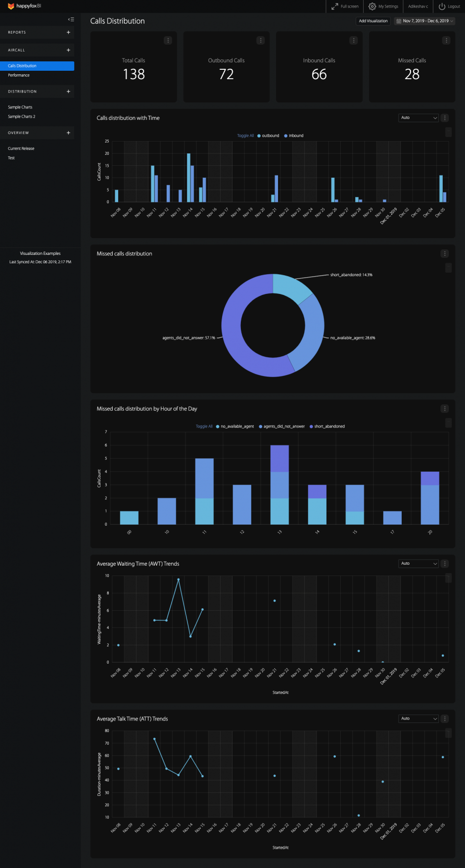Select Performance in the sidebar
Image resolution: width=465 pixels, height=868 pixels.
(19, 75)
